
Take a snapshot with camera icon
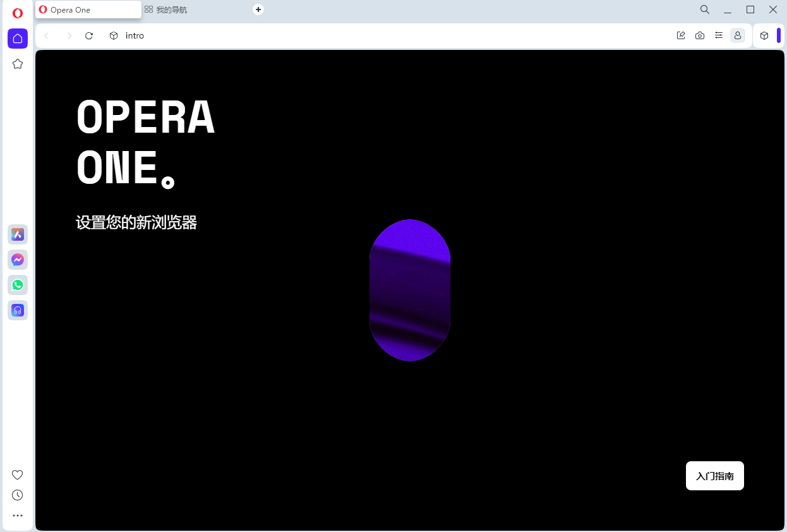click(700, 35)
